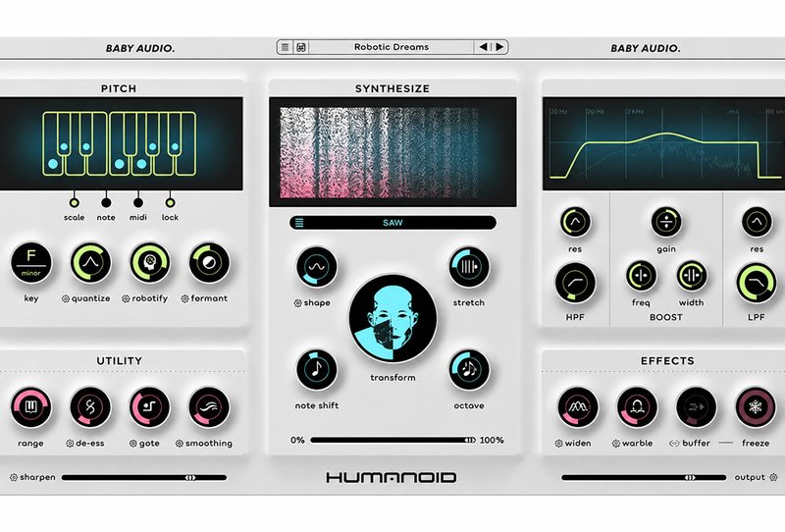This screenshot has width=785, height=532.
Task: Click the gate knob
Action: pos(150,407)
